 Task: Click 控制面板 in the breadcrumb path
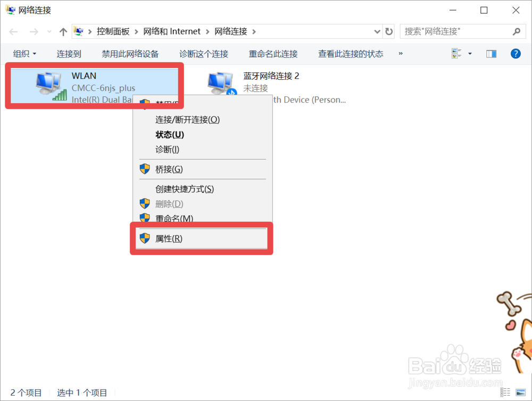tap(113, 31)
